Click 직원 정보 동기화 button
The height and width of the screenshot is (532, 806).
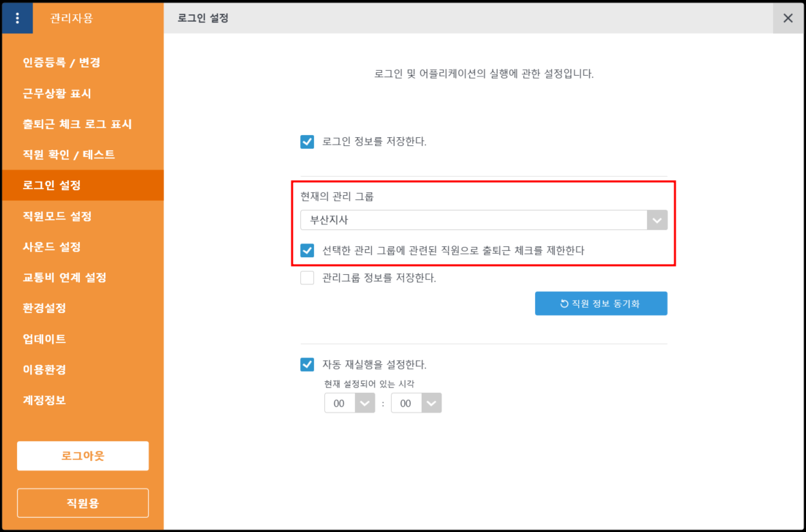[x=601, y=304]
